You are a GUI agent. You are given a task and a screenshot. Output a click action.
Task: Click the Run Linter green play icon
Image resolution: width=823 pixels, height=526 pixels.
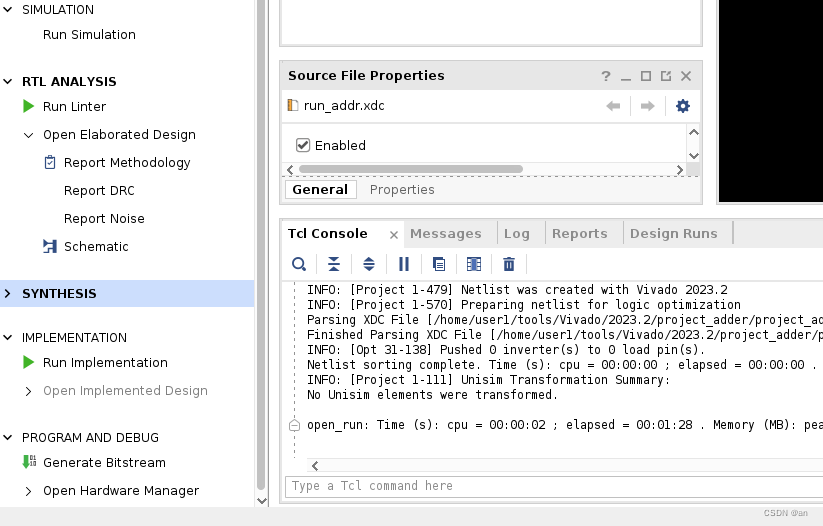point(28,107)
